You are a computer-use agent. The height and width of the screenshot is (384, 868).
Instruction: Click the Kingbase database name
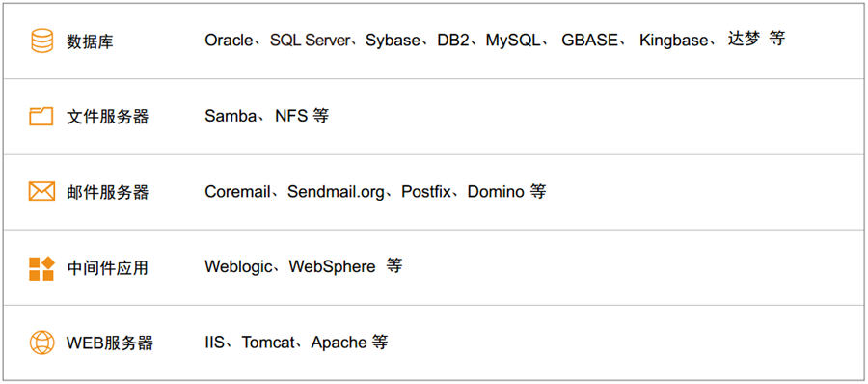click(674, 41)
